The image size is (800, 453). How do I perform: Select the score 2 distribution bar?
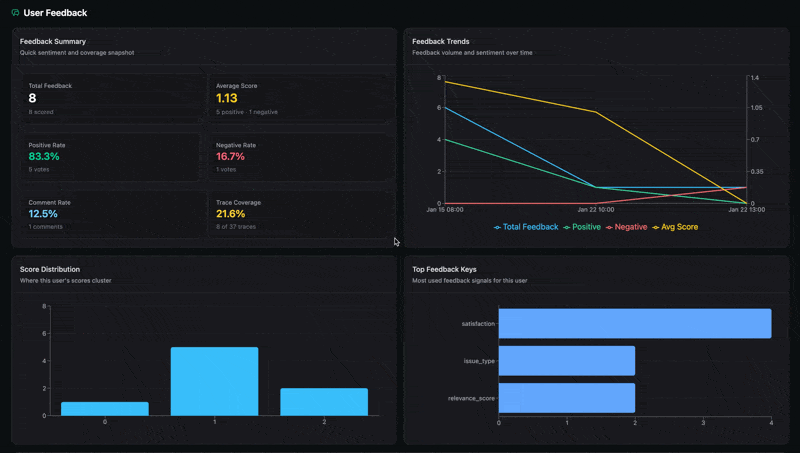coord(323,401)
